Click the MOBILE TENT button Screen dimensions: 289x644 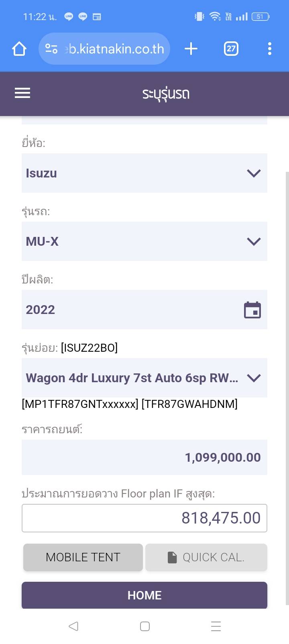click(x=83, y=557)
